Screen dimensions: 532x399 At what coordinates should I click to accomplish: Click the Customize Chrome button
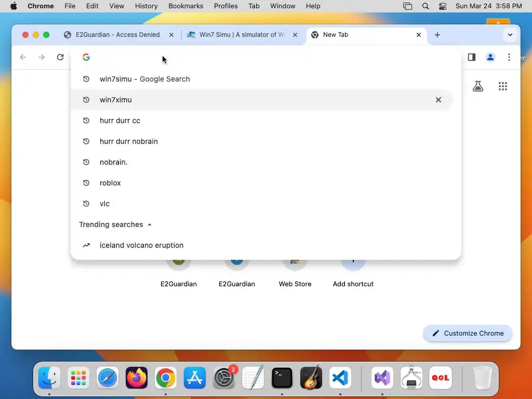(468, 333)
